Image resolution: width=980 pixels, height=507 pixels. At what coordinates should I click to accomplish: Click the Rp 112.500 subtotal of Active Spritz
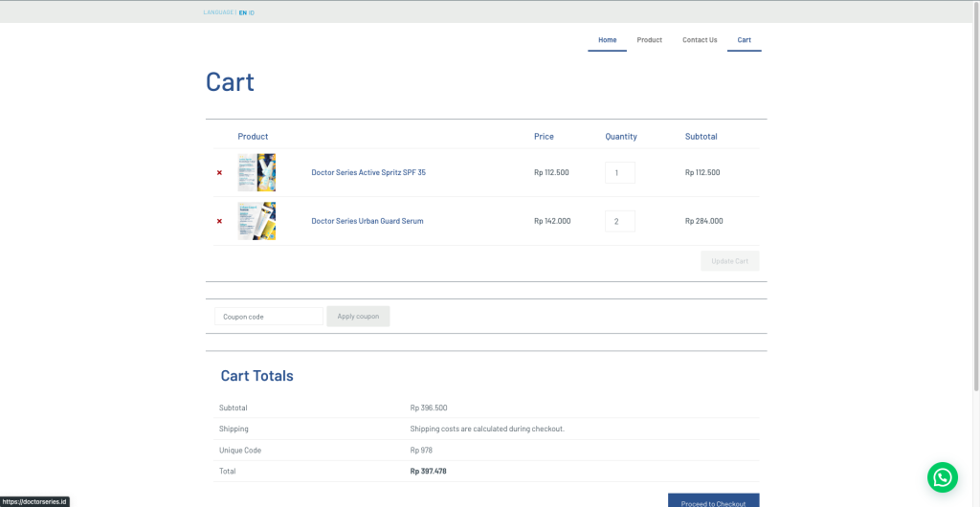click(x=702, y=172)
